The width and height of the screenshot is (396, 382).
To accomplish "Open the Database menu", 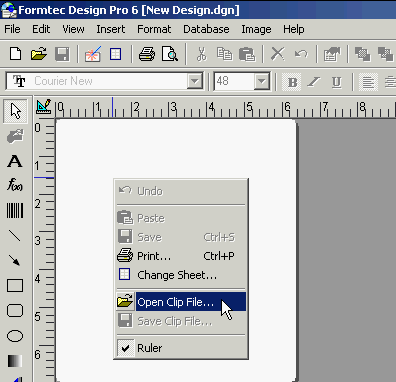I will (206, 29).
